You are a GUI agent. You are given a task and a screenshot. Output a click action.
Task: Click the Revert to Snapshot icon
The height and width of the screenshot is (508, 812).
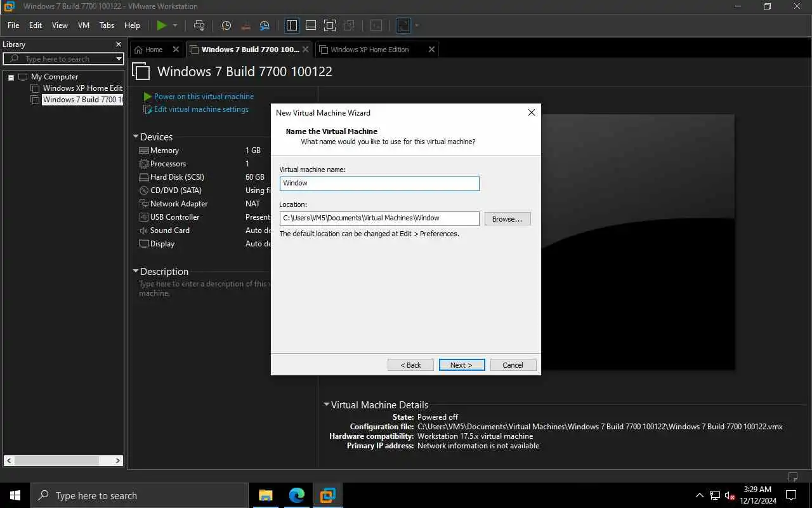click(x=246, y=25)
